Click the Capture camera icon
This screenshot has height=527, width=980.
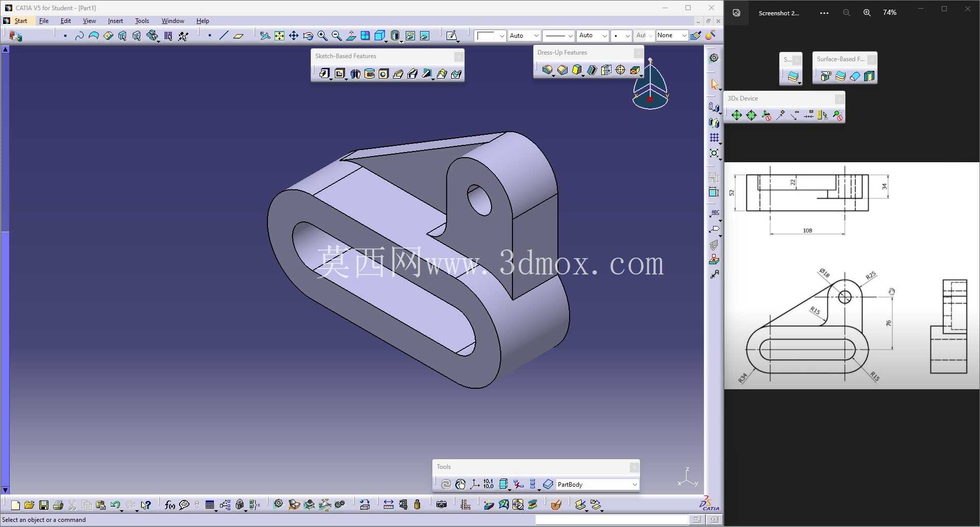(442, 505)
